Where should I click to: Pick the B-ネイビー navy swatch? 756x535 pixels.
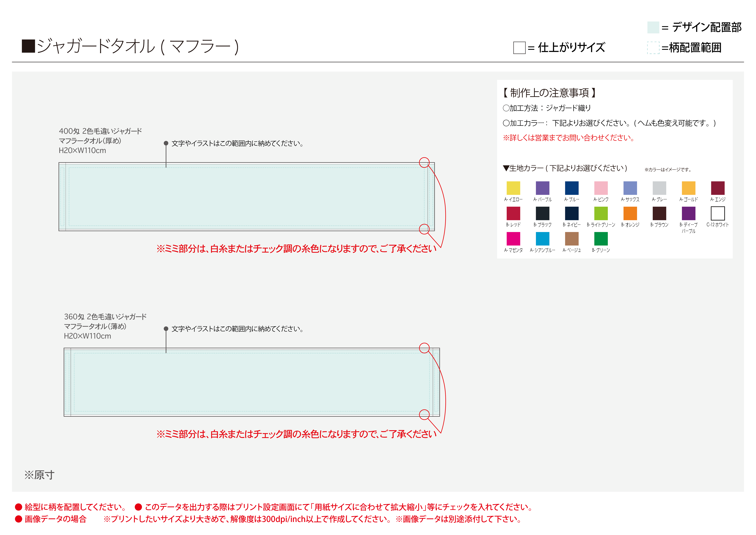(x=572, y=213)
